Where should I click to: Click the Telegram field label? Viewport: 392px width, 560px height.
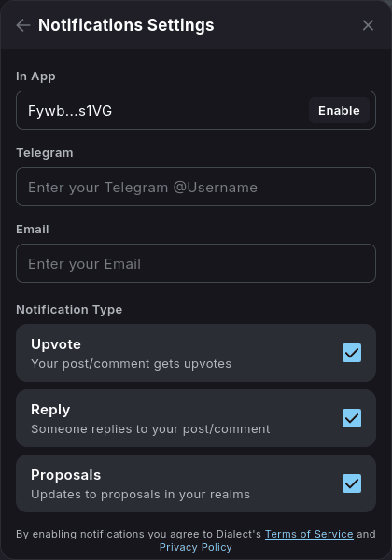click(x=45, y=153)
